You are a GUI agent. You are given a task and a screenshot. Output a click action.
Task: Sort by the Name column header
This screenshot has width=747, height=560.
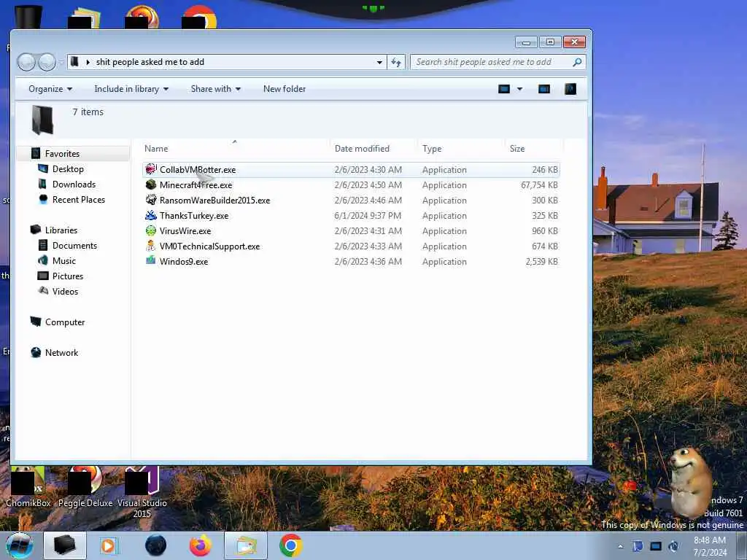156,149
